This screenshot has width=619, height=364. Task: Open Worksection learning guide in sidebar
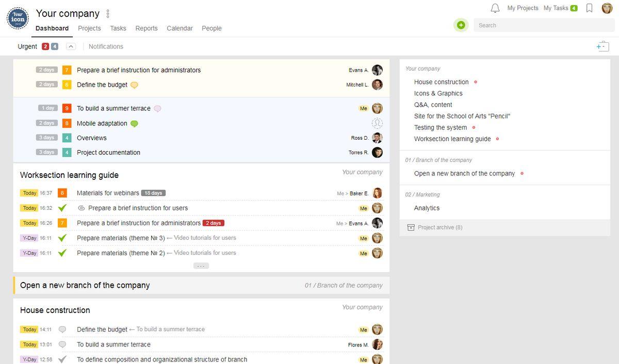[452, 139]
